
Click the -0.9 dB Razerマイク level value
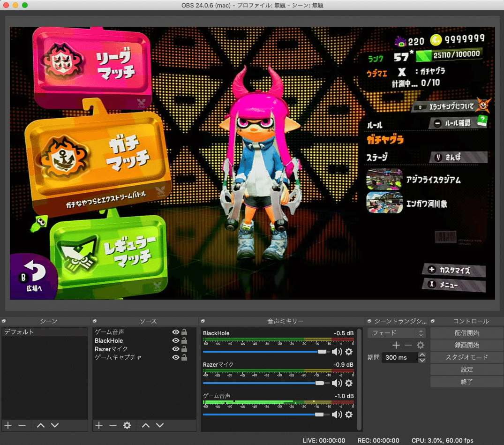(x=344, y=365)
